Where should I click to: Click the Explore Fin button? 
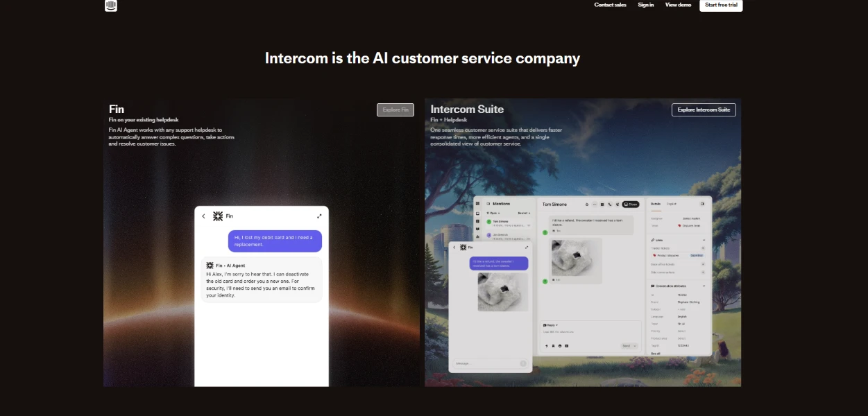click(395, 109)
